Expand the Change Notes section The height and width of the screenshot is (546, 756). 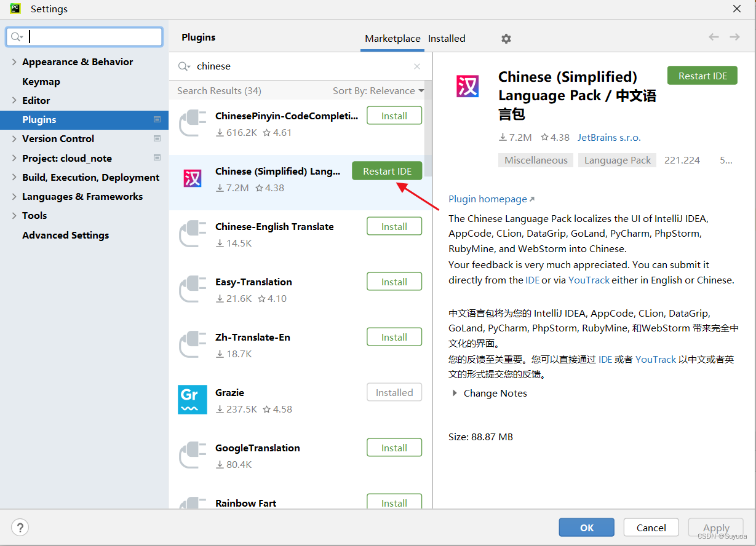click(455, 393)
